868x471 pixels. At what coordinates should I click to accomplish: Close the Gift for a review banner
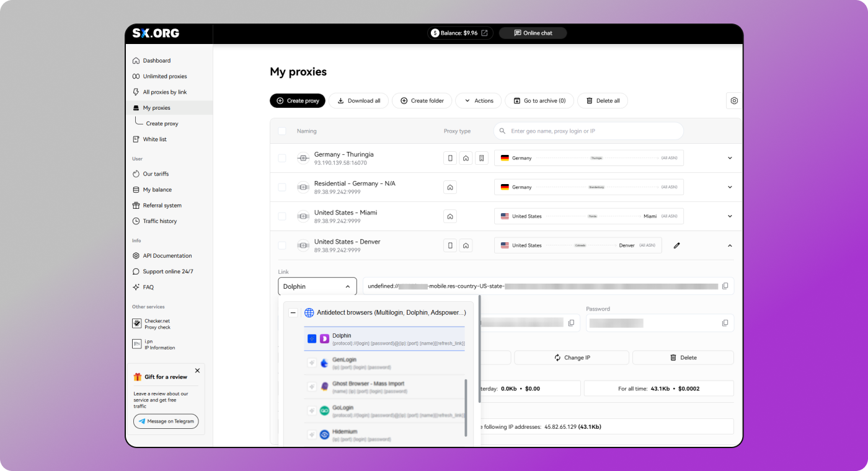(197, 371)
